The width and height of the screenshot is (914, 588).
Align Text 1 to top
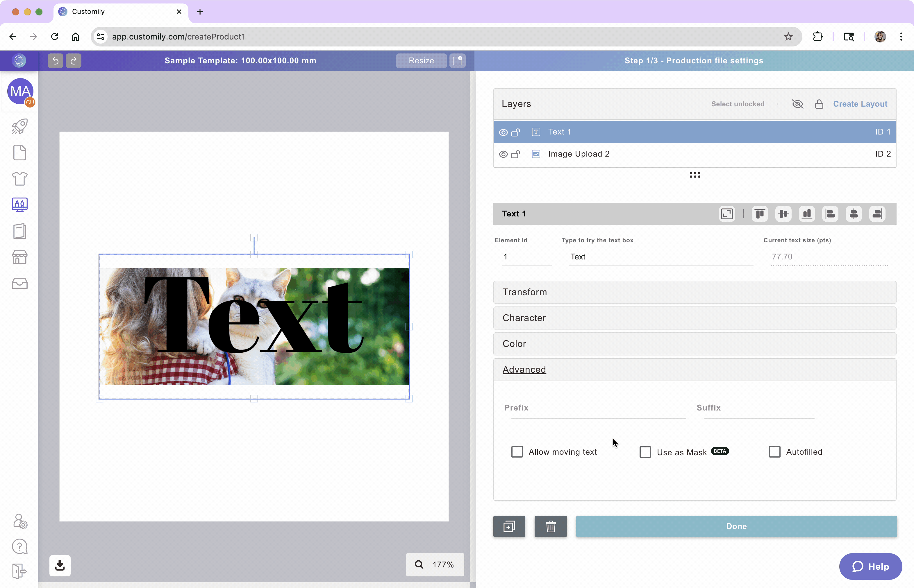point(760,214)
